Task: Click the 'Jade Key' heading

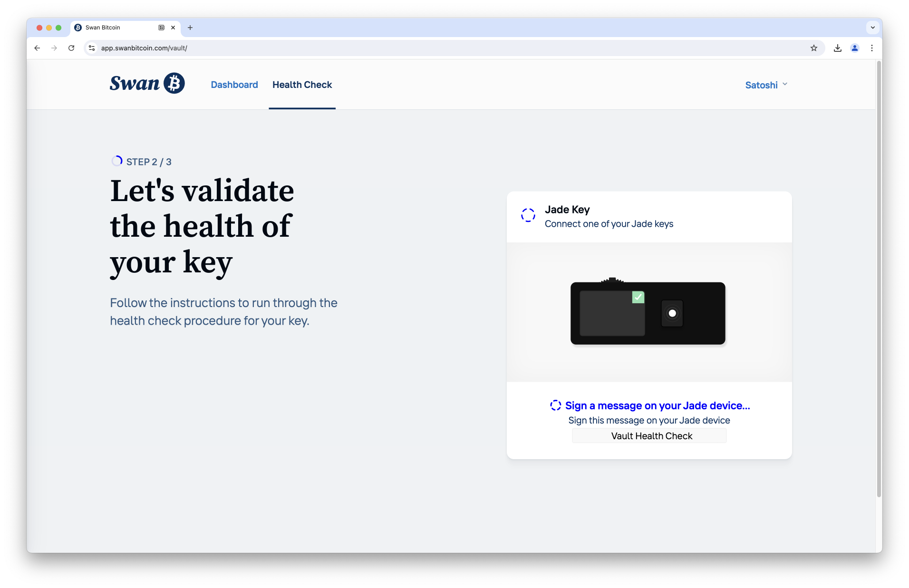Action: (x=567, y=210)
